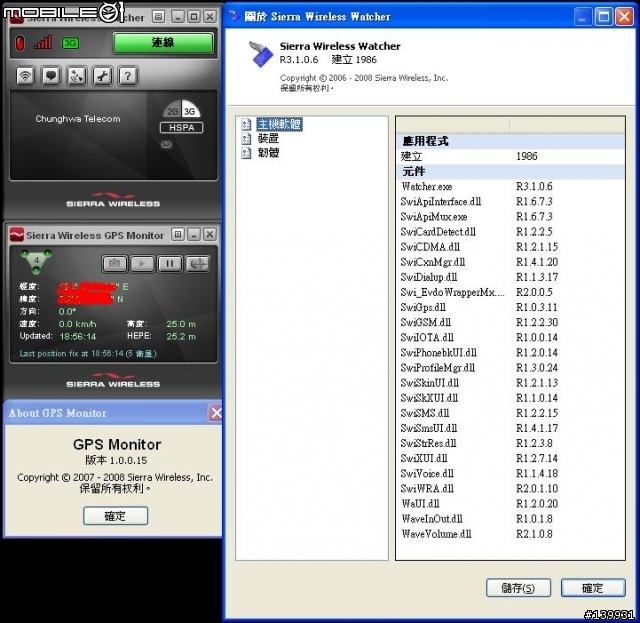This screenshot has width=640, height=623.
Task: Click the green 3G indicator icon
Action: [x=70, y=43]
